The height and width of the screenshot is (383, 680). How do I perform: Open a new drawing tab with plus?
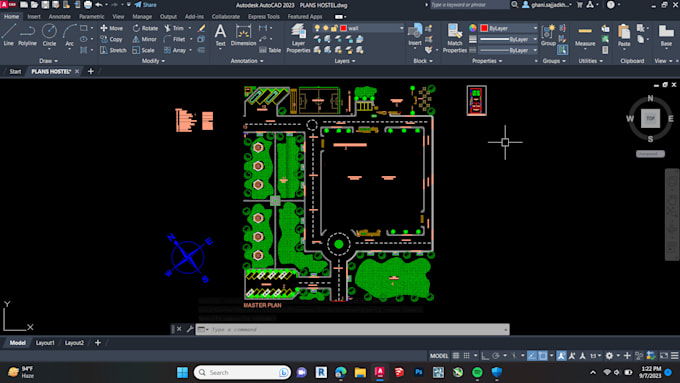point(91,71)
